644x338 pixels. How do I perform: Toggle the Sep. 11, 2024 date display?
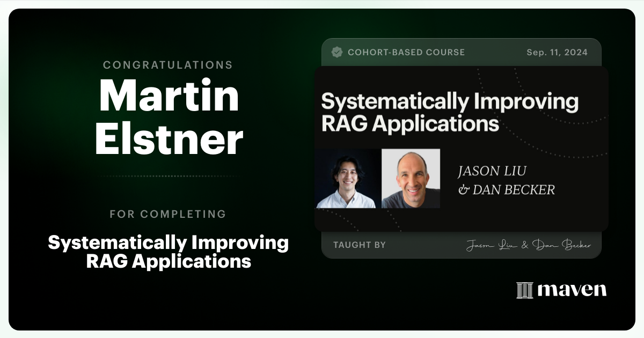coord(557,52)
